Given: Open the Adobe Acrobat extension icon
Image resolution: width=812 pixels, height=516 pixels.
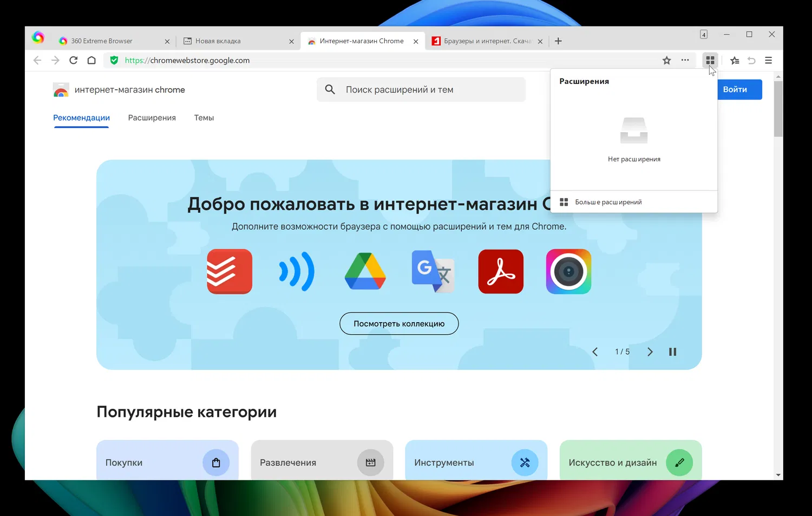Looking at the screenshot, I should pyautogui.click(x=501, y=271).
